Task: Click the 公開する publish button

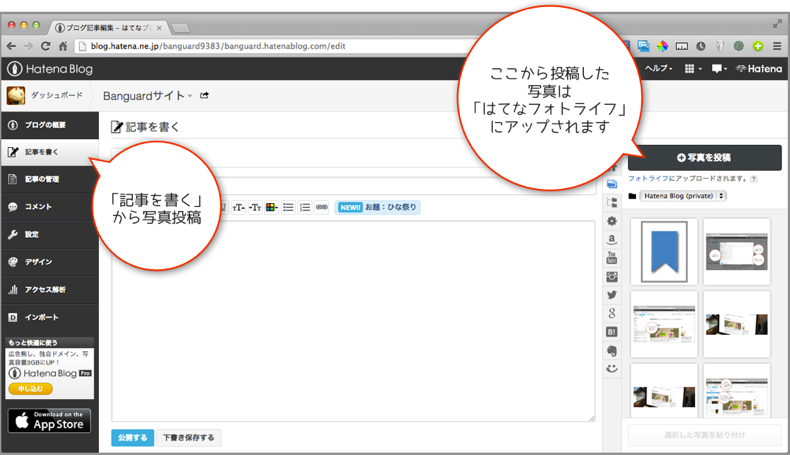Action: point(132,437)
